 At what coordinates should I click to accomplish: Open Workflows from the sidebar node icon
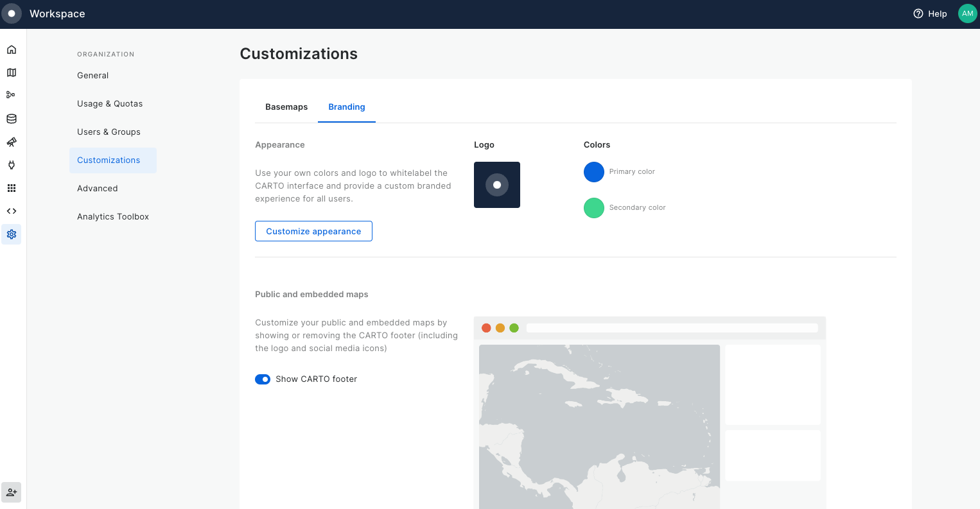point(11,95)
